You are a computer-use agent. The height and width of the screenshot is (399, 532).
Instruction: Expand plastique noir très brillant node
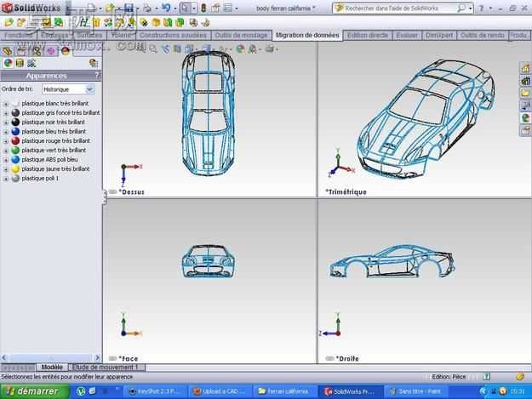click(x=5, y=123)
